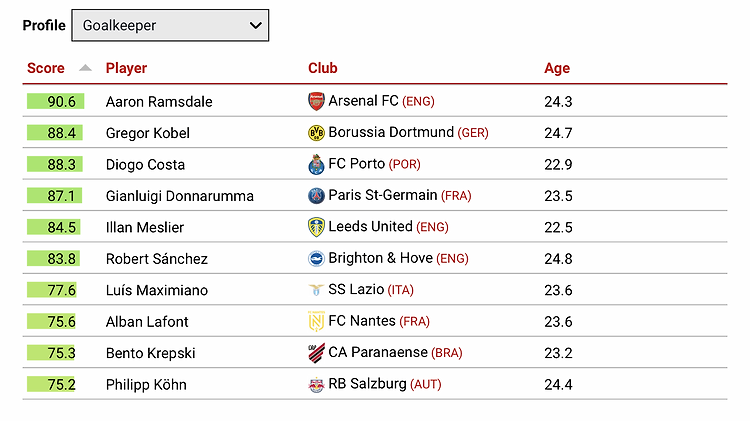
Task: Click the CA Paranaense club logo
Action: coord(316,353)
